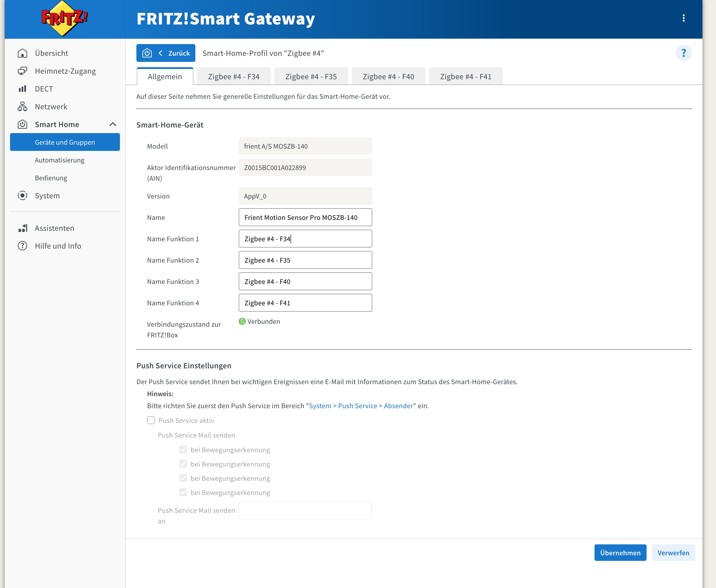This screenshot has width=716, height=588.
Task: Click the Name Funktion 3 input field
Action: [x=305, y=282]
